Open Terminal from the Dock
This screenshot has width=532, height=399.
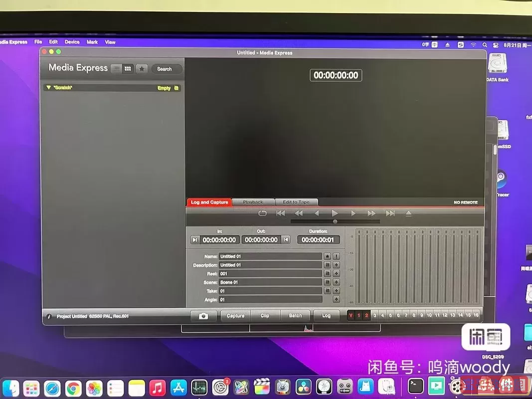pos(416,386)
